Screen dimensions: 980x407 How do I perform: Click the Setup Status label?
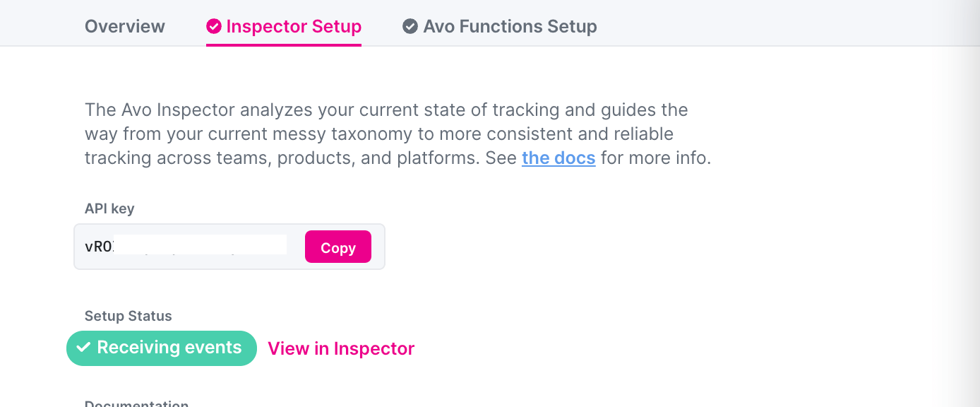coord(128,316)
